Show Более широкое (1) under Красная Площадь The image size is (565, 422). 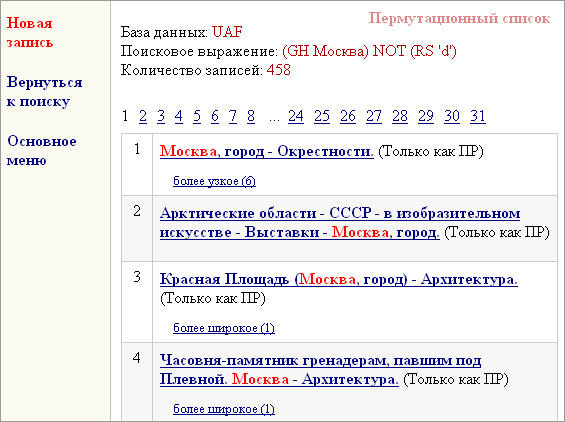[x=224, y=328]
